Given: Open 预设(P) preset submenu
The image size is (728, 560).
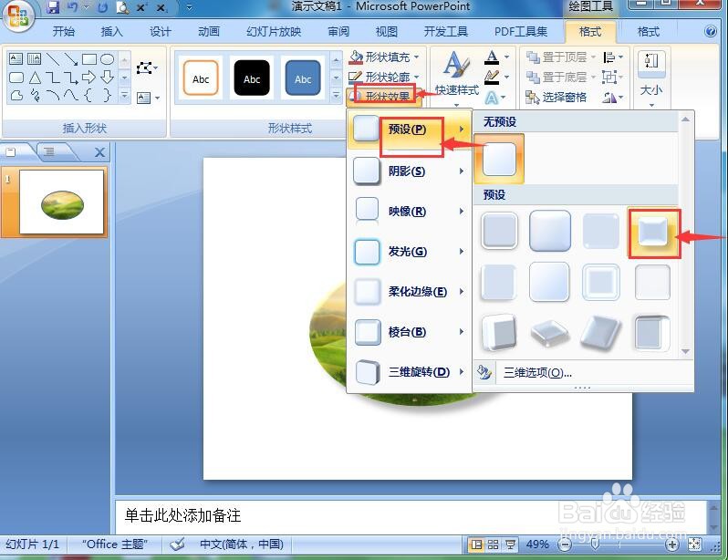Looking at the screenshot, I should [x=409, y=130].
